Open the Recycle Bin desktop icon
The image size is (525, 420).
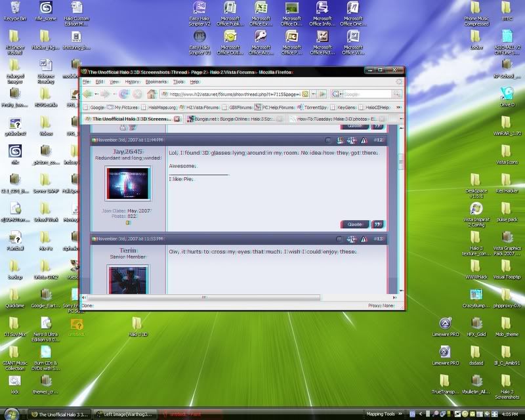point(12,9)
